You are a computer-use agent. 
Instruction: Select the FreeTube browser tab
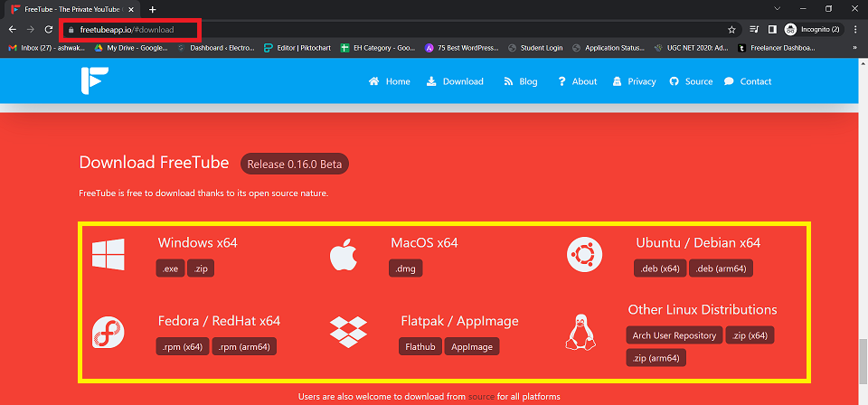click(72, 9)
